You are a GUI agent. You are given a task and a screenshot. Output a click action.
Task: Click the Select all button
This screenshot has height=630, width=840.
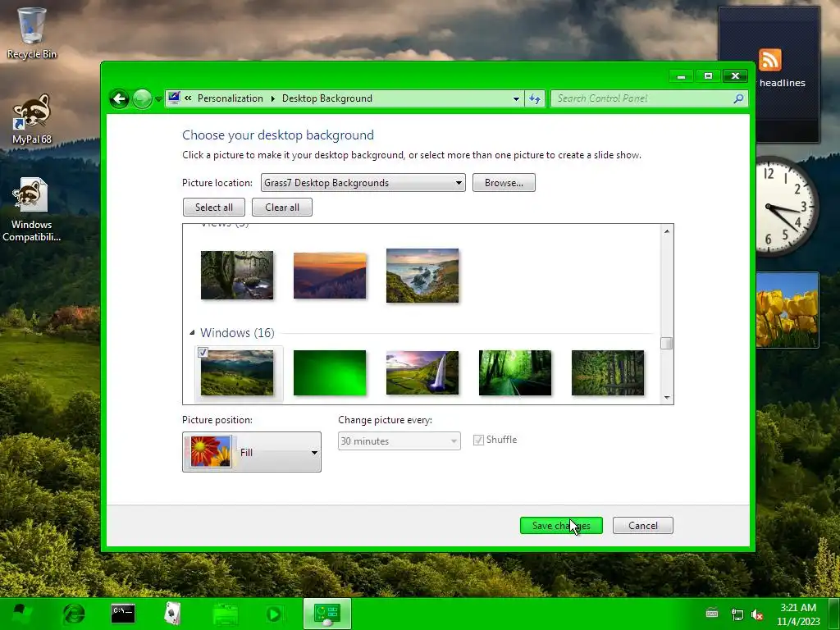pos(214,208)
